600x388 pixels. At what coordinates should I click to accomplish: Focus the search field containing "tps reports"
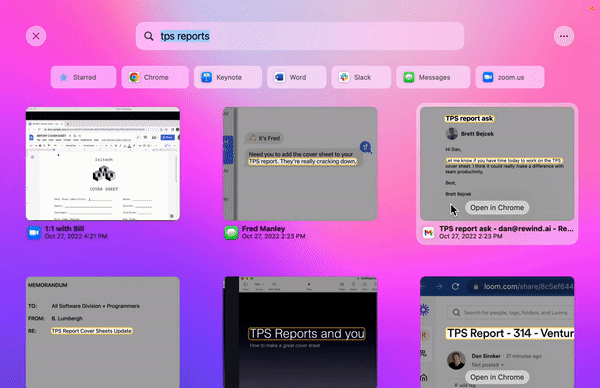click(x=300, y=36)
